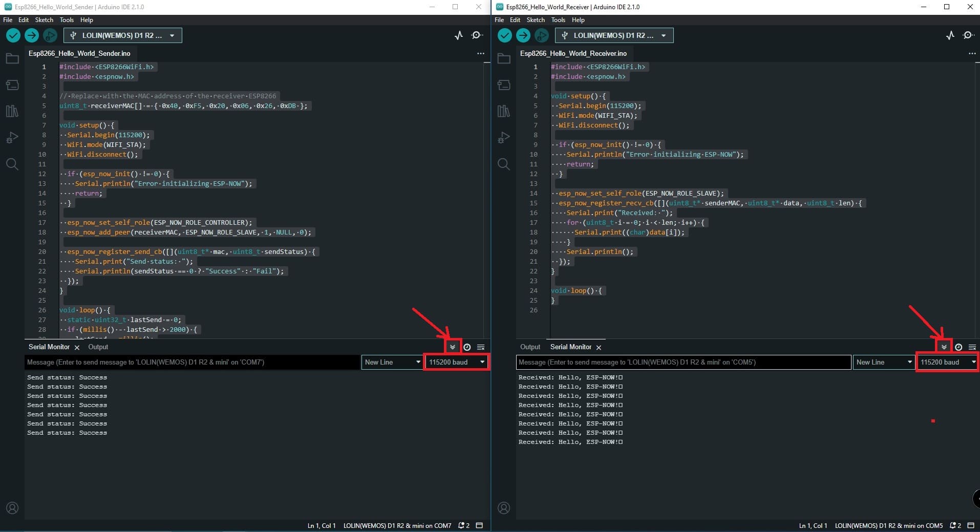
Task: Toggle autoscroll in Sender serial monitor
Action: (x=452, y=347)
